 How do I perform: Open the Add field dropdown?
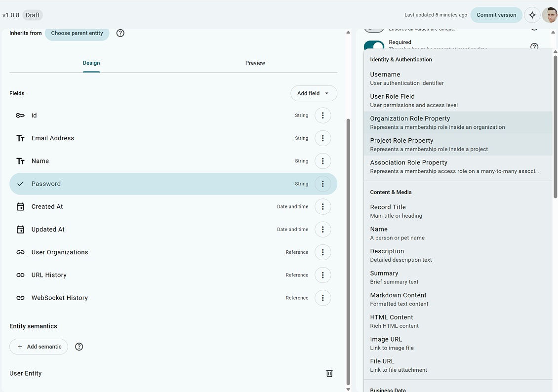point(314,93)
